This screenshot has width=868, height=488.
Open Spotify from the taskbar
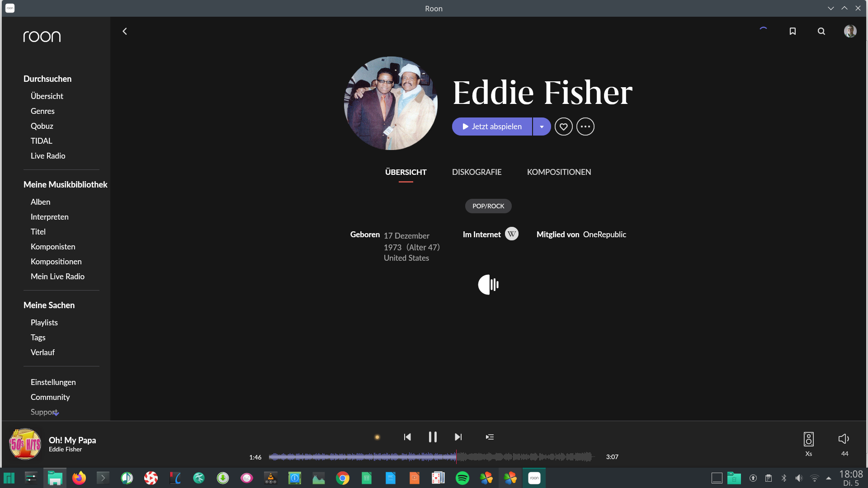click(462, 478)
